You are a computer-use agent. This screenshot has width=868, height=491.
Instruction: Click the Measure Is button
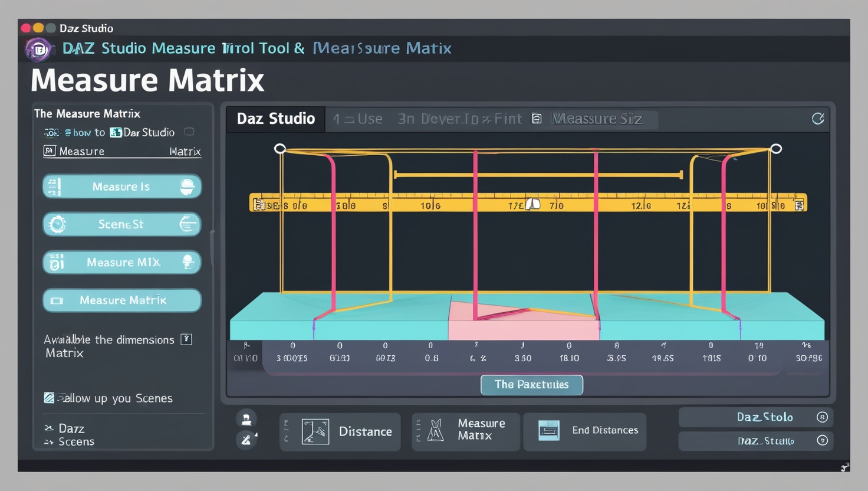click(122, 186)
